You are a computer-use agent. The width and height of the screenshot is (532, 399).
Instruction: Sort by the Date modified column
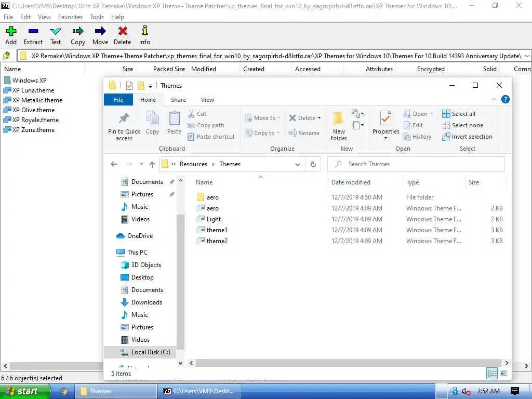coord(351,182)
